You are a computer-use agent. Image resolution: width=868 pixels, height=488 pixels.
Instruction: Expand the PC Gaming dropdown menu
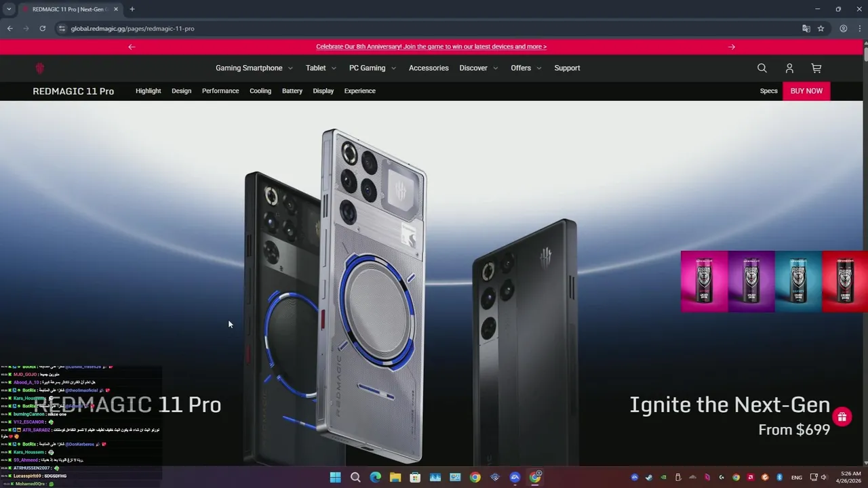point(372,68)
